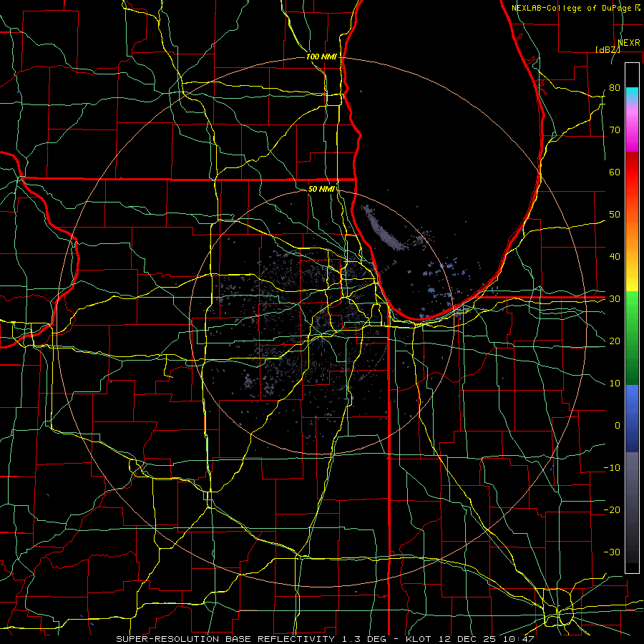Click the Super-Resolution Base Reflectivity caption
This screenshot has height=644, width=644.
point(325,639)
